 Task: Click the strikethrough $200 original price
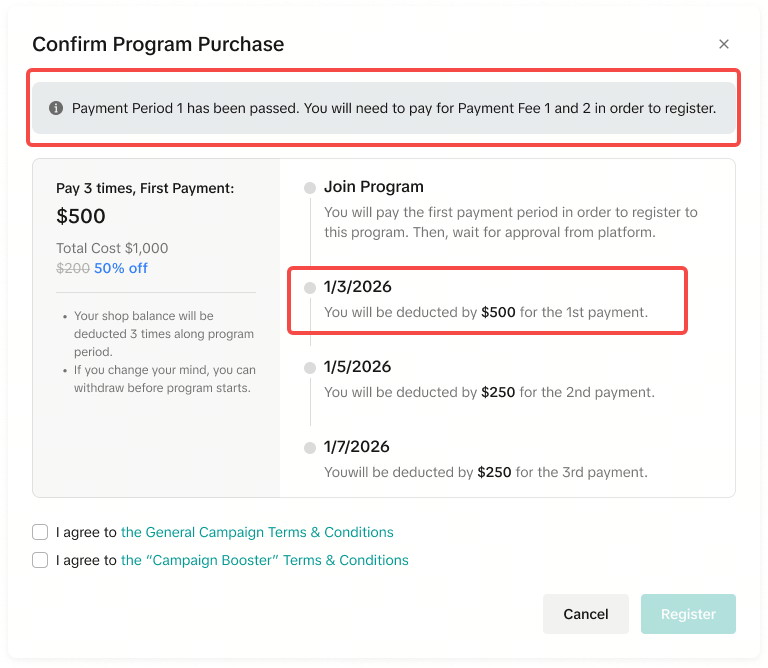coord(73,268)
